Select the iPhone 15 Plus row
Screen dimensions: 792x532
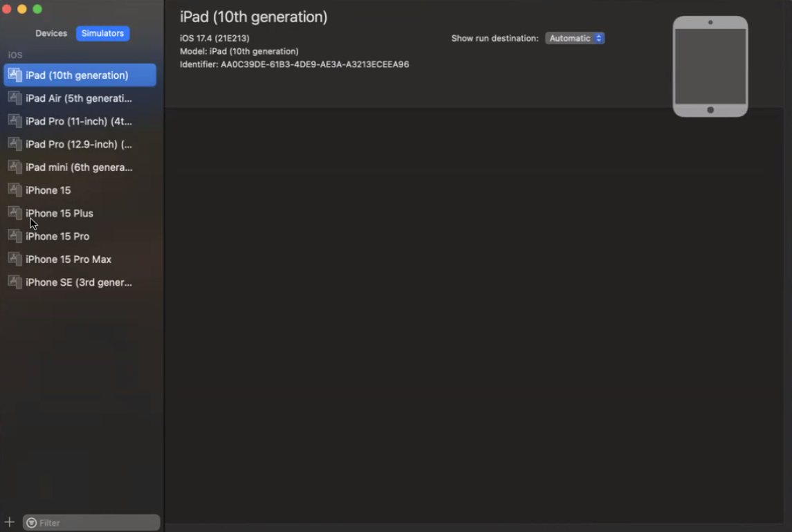pos(80,213)
